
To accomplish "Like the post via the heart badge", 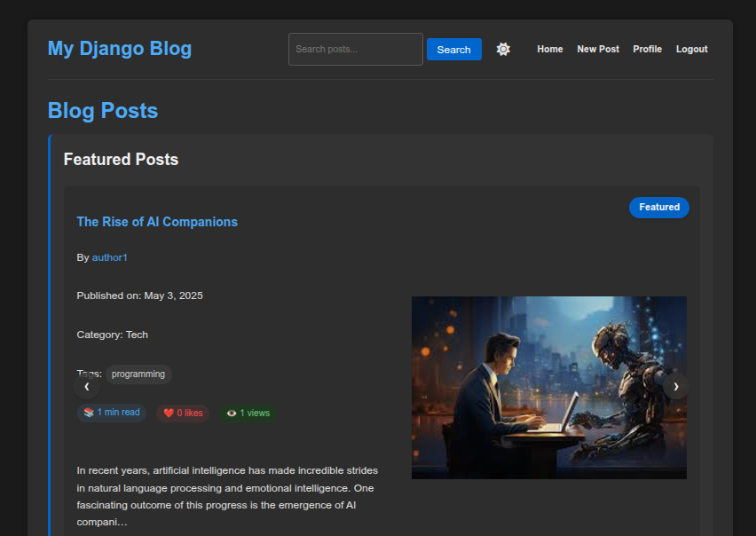I will point(183,413).
